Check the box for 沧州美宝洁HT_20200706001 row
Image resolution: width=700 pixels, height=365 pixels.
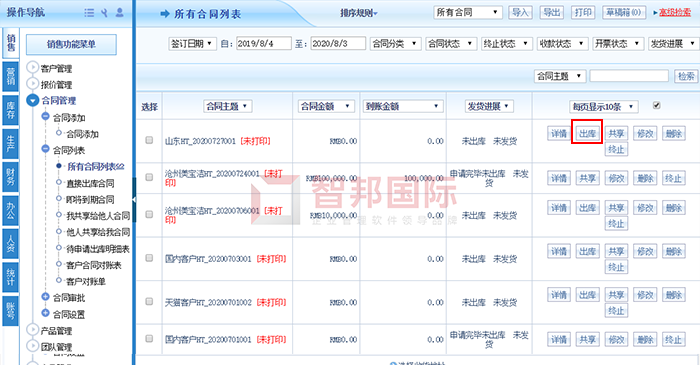(149, 214)
